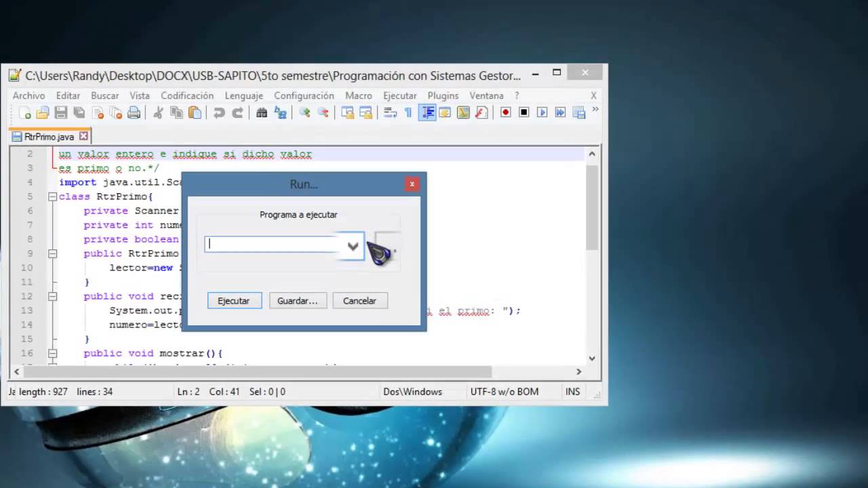Viewport: 868px width, 488px height.
Task: Collapse the fold marker at line 9
Action: click(x=52, y=253)
